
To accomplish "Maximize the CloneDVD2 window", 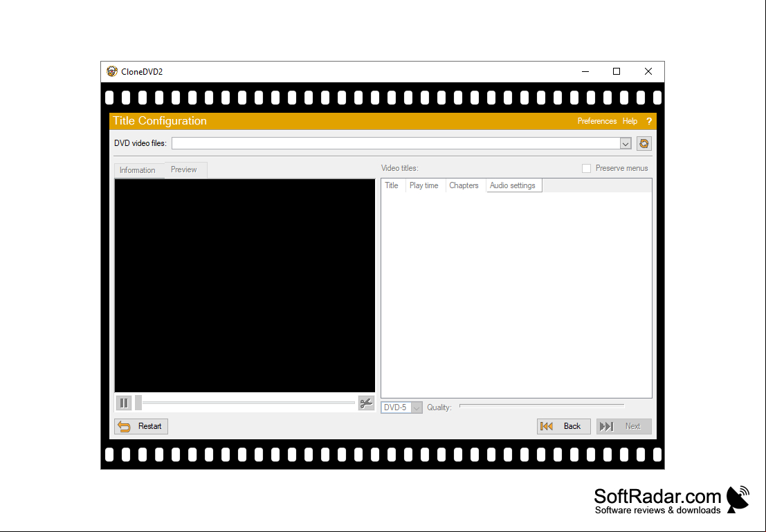I will pyautogui.click(x=617, y=71).
